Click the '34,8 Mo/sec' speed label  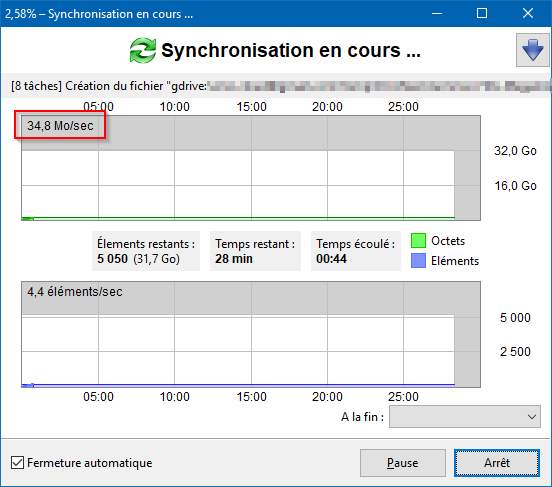click(x=61, y=126)
